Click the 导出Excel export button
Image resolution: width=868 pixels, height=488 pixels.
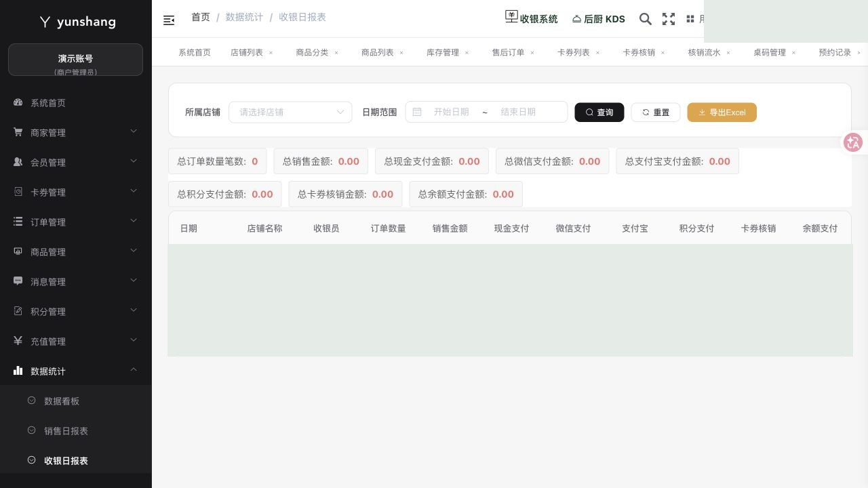point(722,113)
